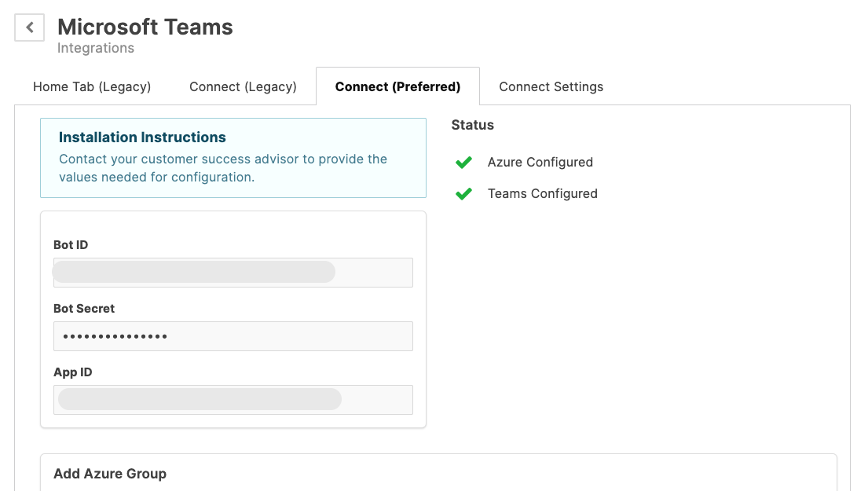Click the Status heading text

tap(472, 125)
